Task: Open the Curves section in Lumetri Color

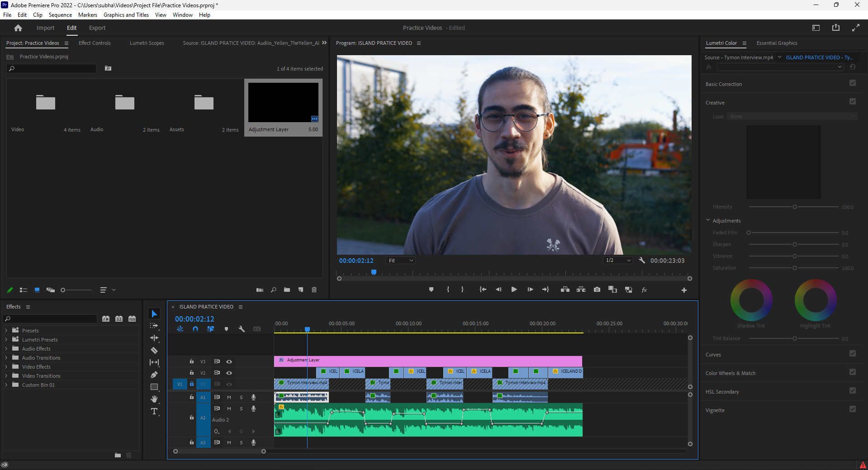Action: pyautogui.click(x=713, y=354)
